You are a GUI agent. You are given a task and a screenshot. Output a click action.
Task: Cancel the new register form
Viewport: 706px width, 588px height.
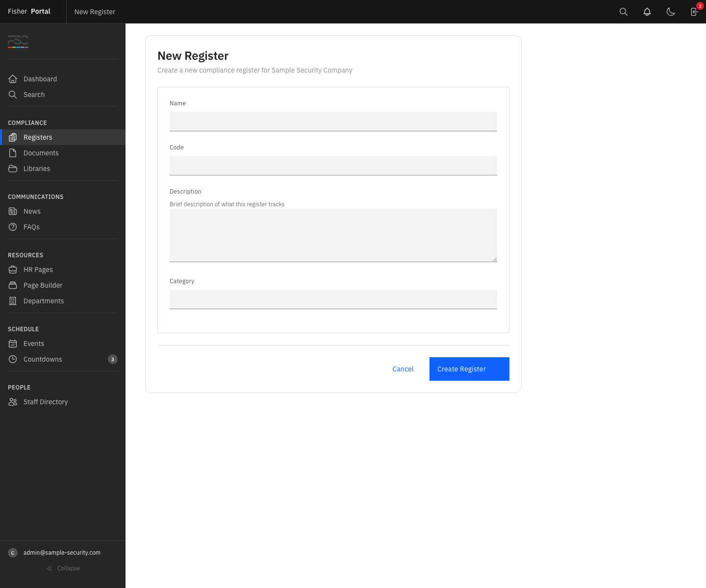403,369
